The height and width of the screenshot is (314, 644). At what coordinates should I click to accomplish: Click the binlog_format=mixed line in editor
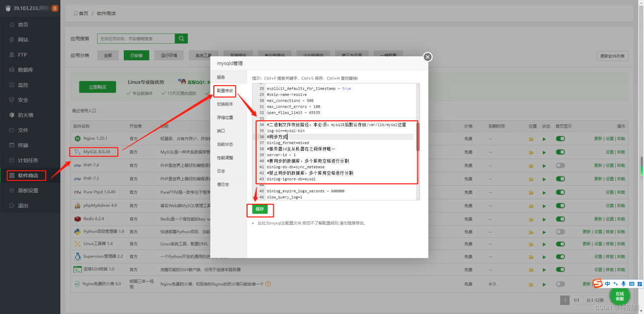[288, 143]
